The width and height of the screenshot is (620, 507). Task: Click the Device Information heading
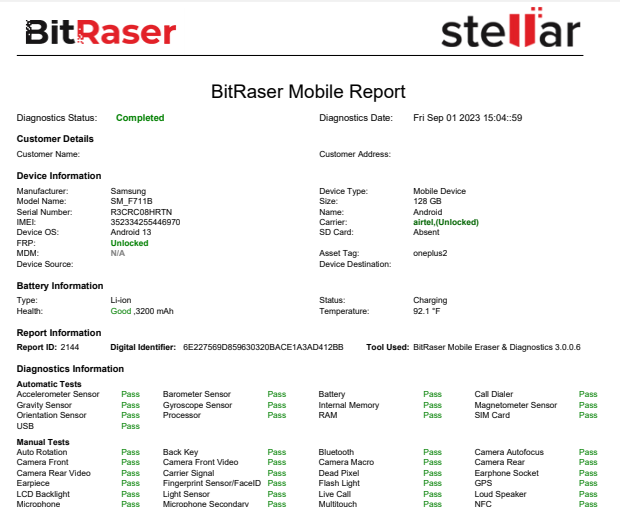(x=59, y=176)
